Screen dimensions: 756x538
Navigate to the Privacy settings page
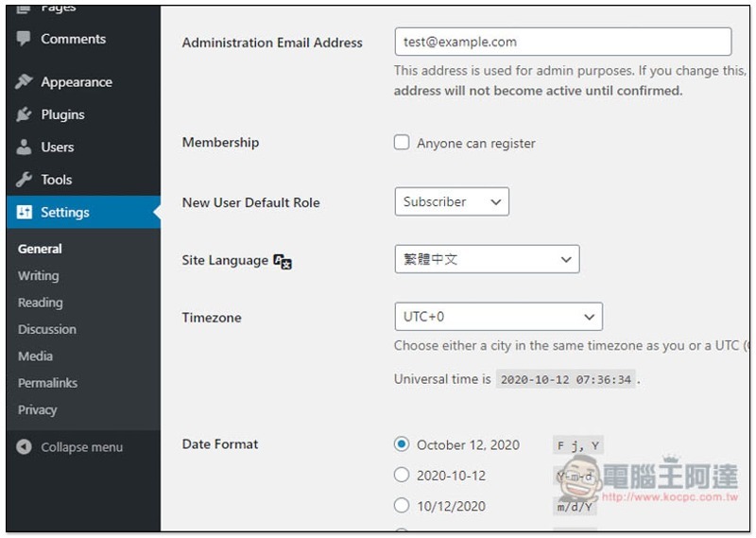(38, 409)
